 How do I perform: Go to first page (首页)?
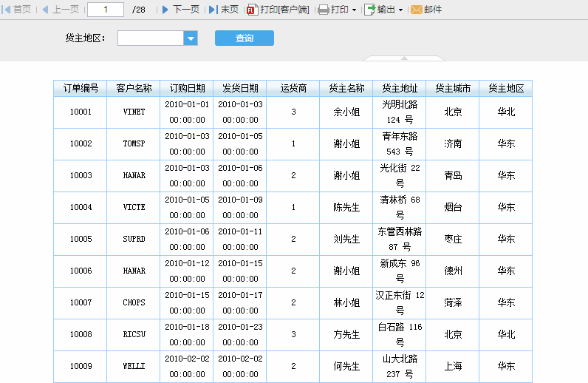click(18, 10)
